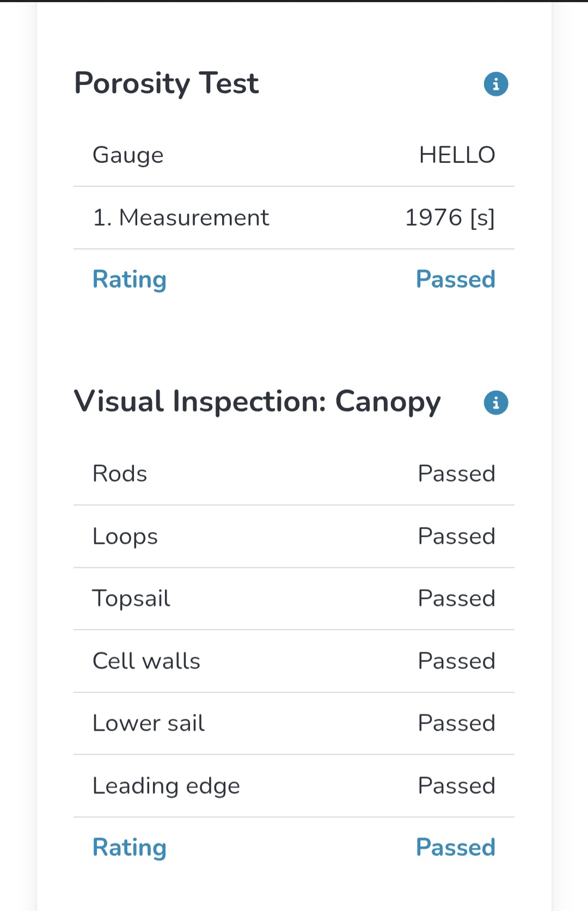Click the 1976 [s] measurement value
Screen dimensions: 588x911
click(450, 218)
